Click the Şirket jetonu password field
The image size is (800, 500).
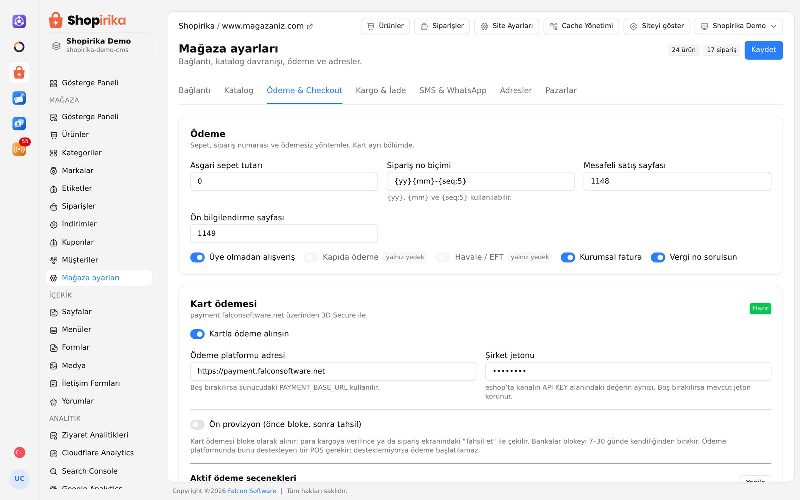point(628,371)
